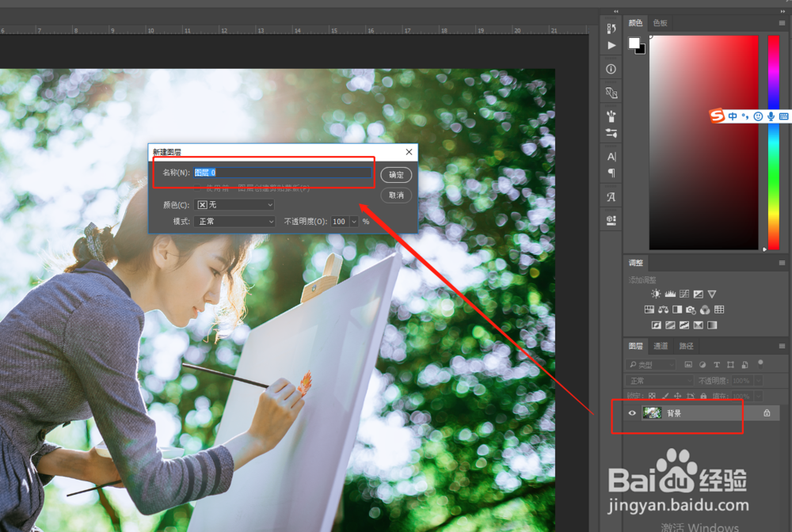Click 确定 in the new layer dialog
Screen dimensions: 792x532
tap(396, 175)
